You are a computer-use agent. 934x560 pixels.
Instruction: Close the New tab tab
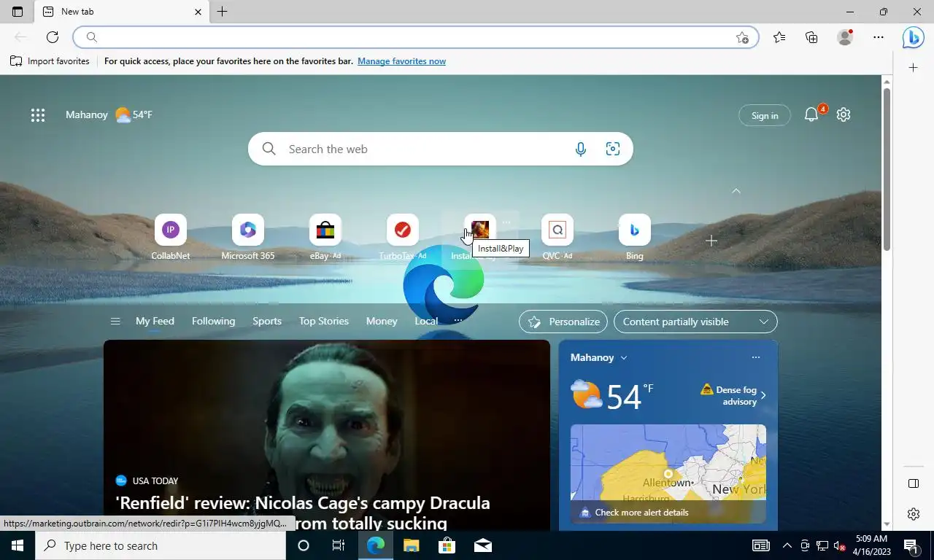click(x=198, y=12)
